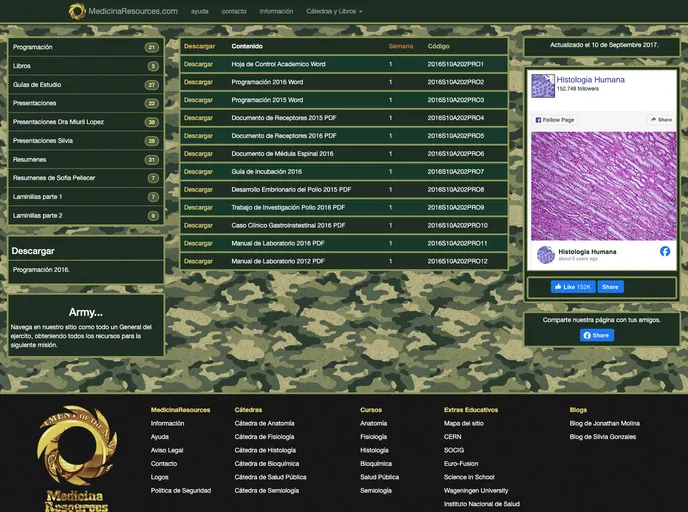Open the Resumenes category with 31 items
The height and width of the screenshot is (512, 688).
[x=30, y=160]
